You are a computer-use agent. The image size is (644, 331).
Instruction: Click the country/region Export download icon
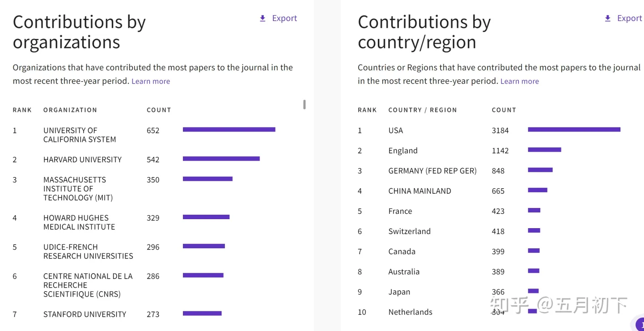[608, 18]
